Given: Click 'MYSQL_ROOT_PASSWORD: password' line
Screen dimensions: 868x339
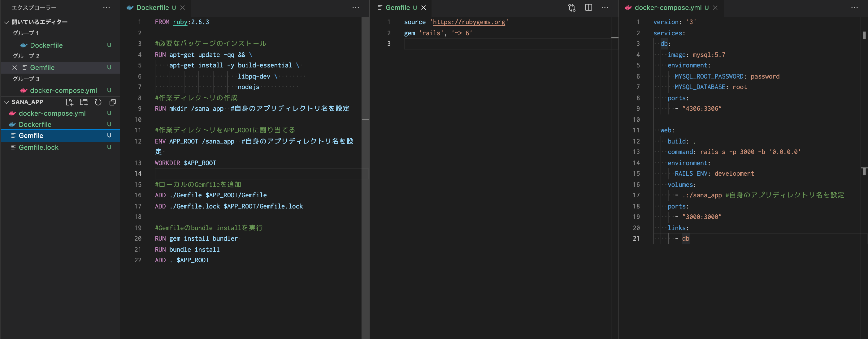Looking at the screenshot, I should point(727,76).
